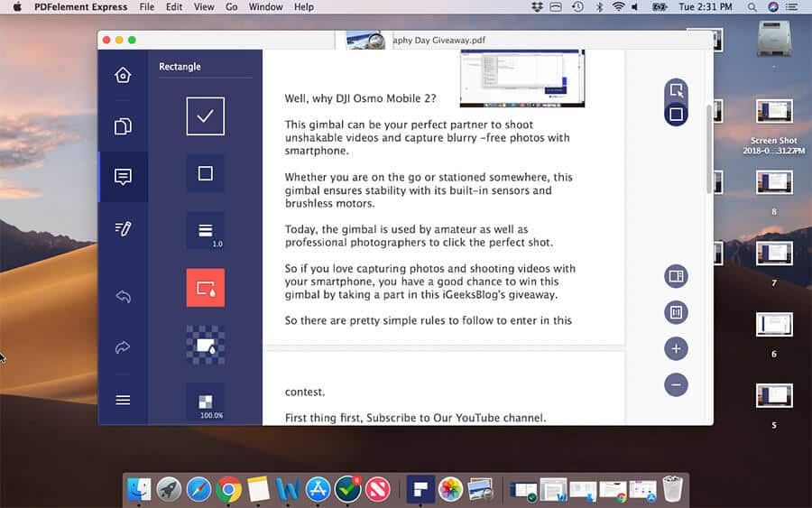Image resolution: width=812 pixels, height=508 pixels.
Task: Open PDFelement Express in the Dock
Action: tap(420, 489)
